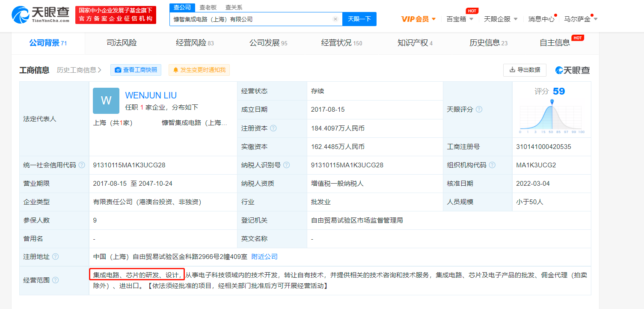
Task: Switch to the 司法风险 tab
Action: click(x=122, y=43)
